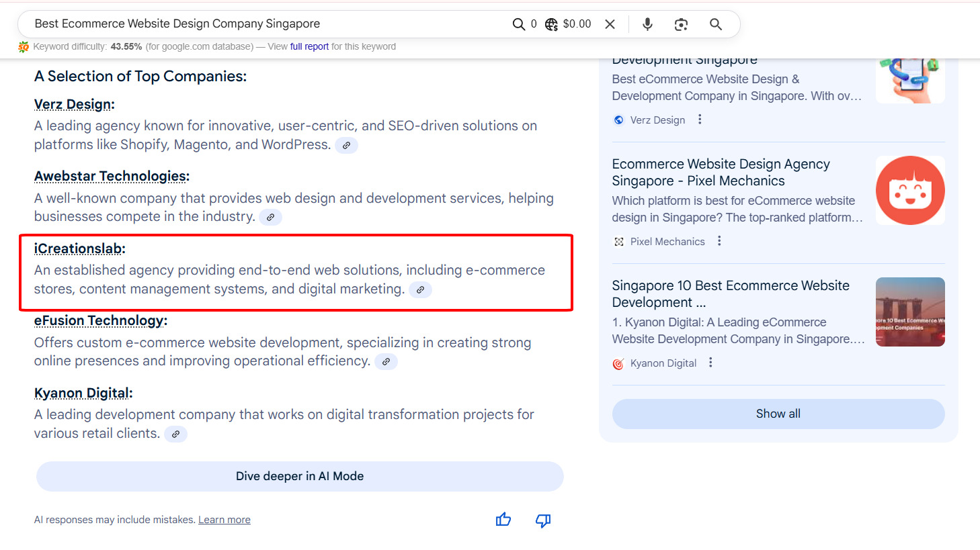Click the thumbs down feedback icon
Image resolution: width=980 pixels, height=550 pixels.
click(x=543, y=520)
